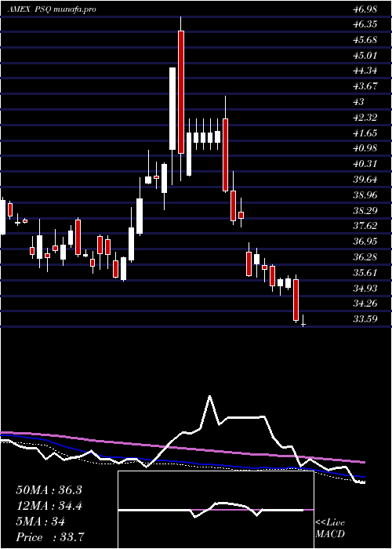Click the 36.28 price axis label
The width and height of the screenshot is (392, 549).
(365, 257)
